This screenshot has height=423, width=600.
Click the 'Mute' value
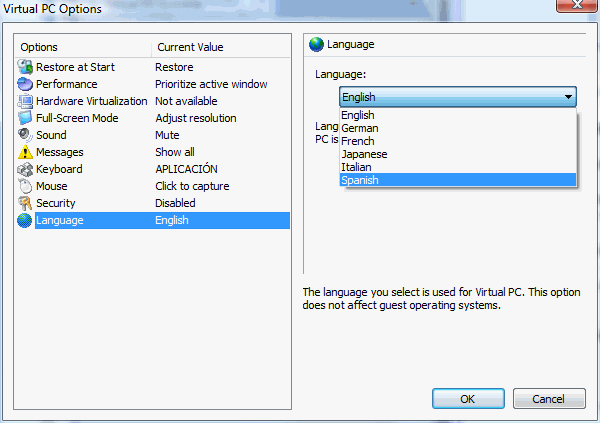(x=167, y=135)
